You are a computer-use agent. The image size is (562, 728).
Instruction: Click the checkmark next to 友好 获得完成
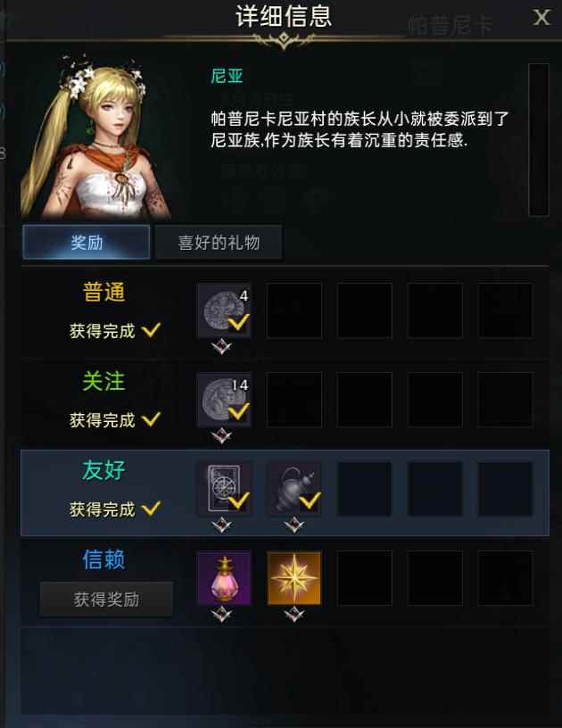click(x=151, y=509)
